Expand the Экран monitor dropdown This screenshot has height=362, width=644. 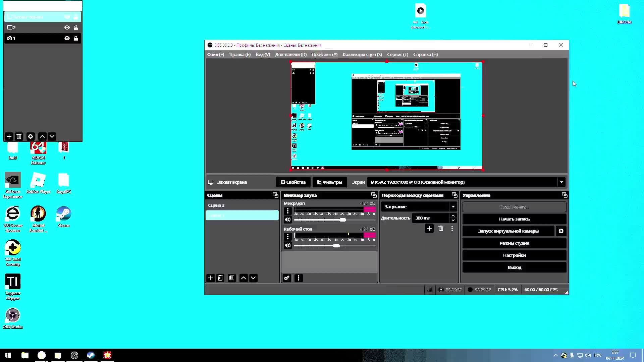click(561, 182)
